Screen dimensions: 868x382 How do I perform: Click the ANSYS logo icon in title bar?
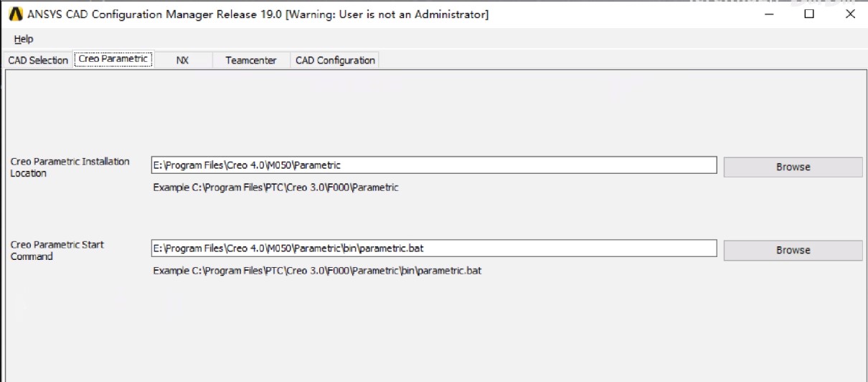(16, 14)
